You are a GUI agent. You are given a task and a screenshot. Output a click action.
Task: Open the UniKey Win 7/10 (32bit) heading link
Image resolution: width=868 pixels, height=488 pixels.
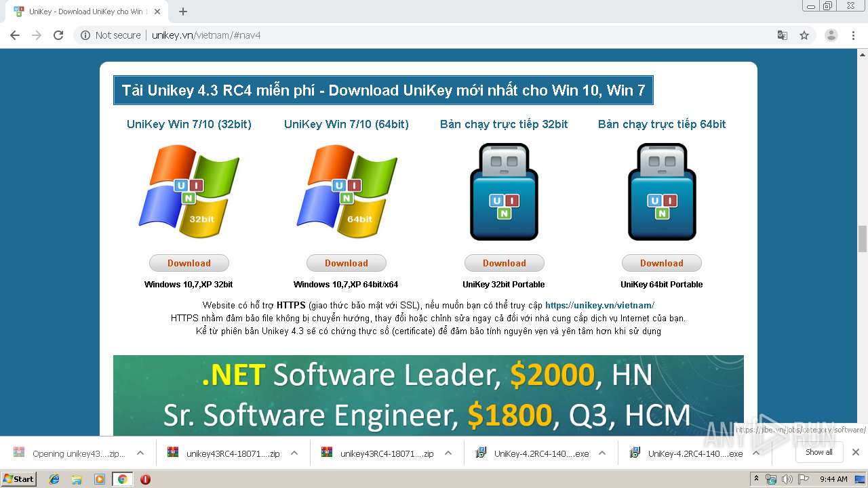click(x=189, y=124)
